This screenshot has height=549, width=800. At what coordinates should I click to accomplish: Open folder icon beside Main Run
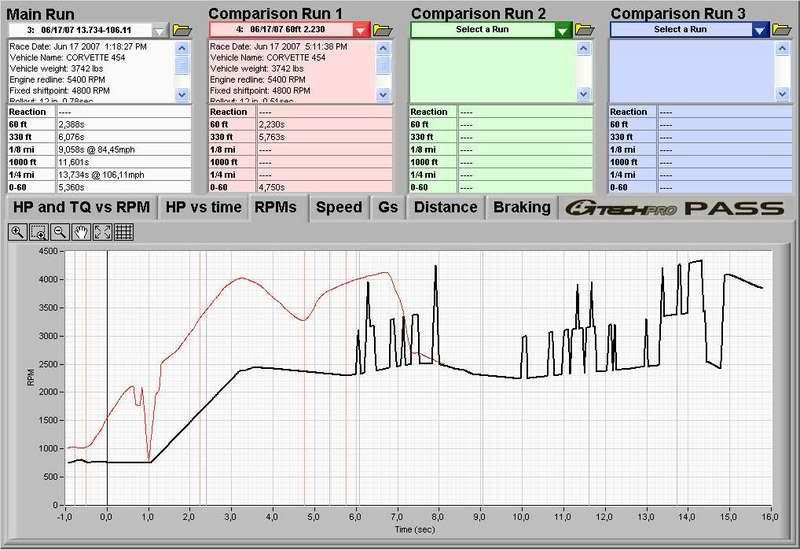click(183, 30)
